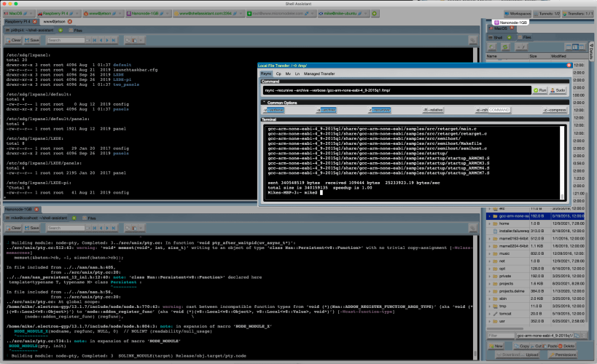Screen dimensions: 597x364
Task: Select the Rsync tab
Action: (266, 74)
